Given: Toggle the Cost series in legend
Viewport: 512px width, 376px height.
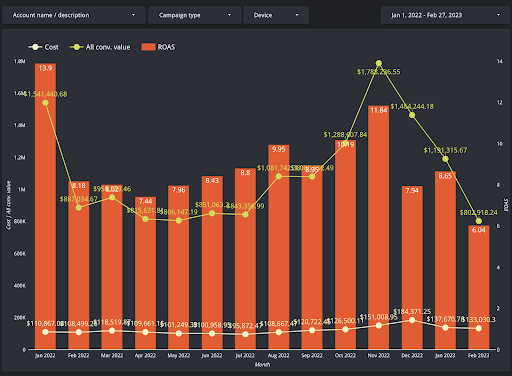Looking at the screenshot, I should 44,47.
